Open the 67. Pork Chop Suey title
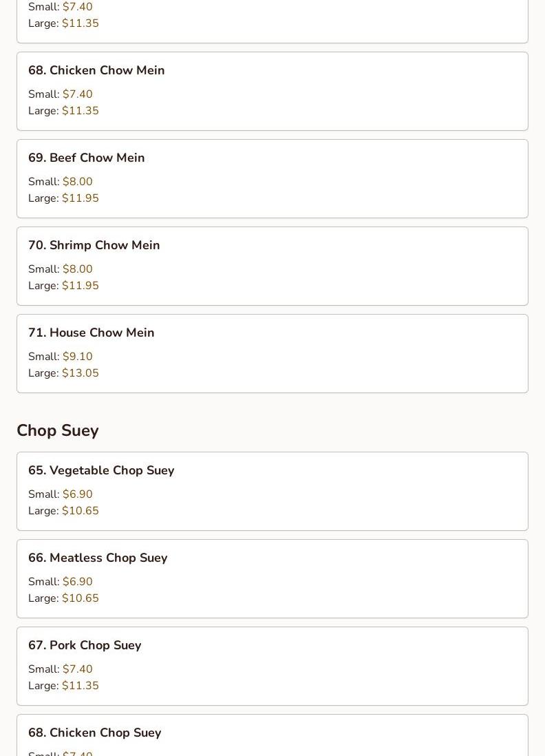The image size is (545, 756). pyautogui.click(x=85, y=645)
